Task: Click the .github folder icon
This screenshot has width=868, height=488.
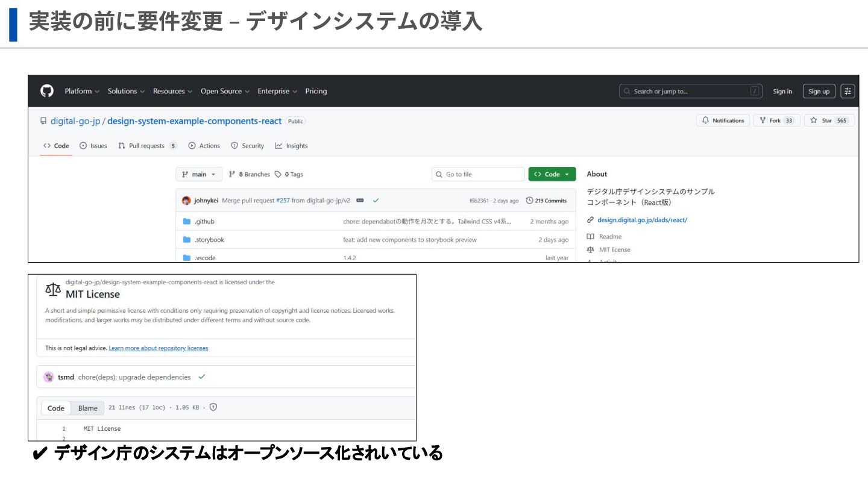Action: click(x=187, y=221)
